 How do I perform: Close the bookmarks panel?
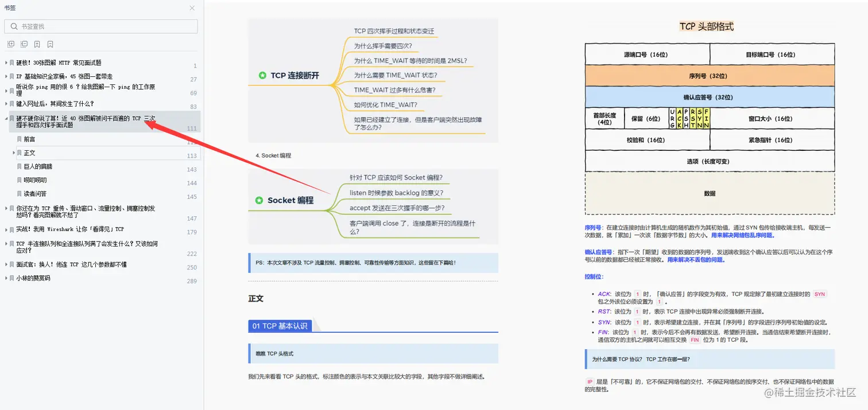[x=192, y=8]
